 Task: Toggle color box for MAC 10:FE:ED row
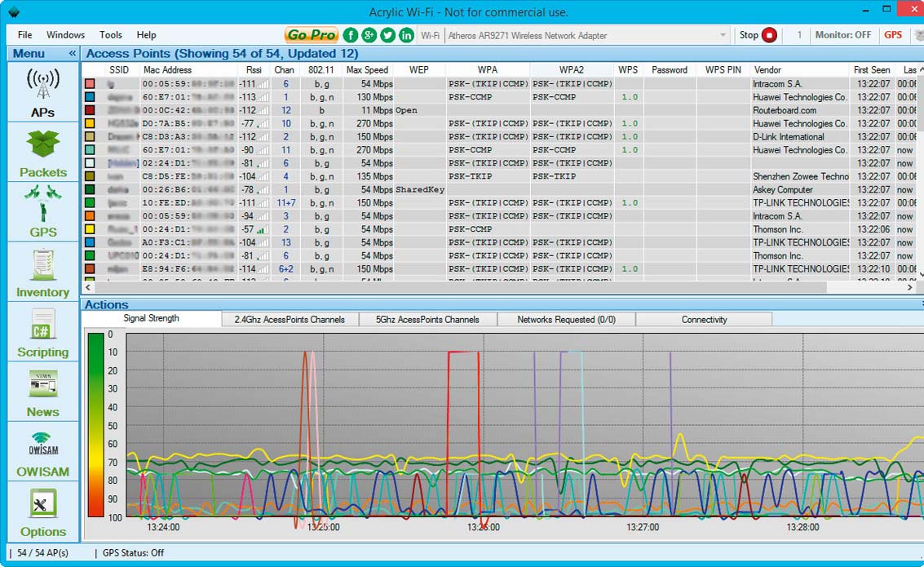91,203
